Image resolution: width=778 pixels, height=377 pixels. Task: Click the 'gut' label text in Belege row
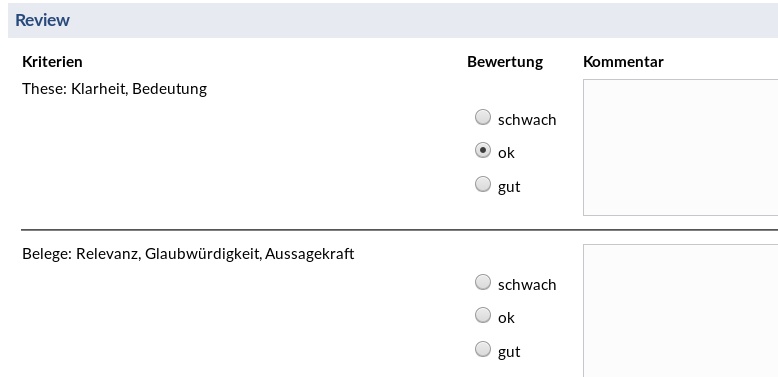pos(509,352)
